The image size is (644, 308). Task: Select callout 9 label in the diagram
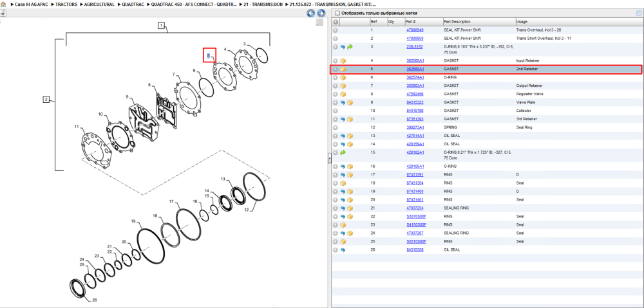[x=128, y=97]
